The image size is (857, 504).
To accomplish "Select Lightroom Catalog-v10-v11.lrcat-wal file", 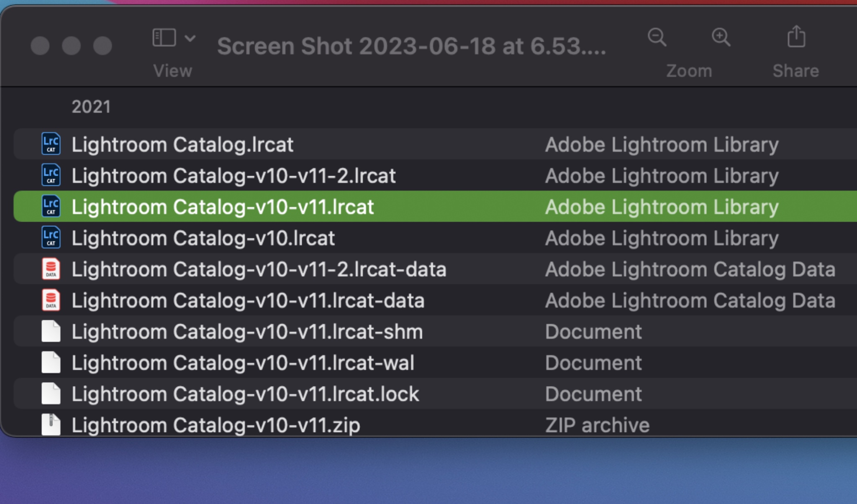I will 243,363.
